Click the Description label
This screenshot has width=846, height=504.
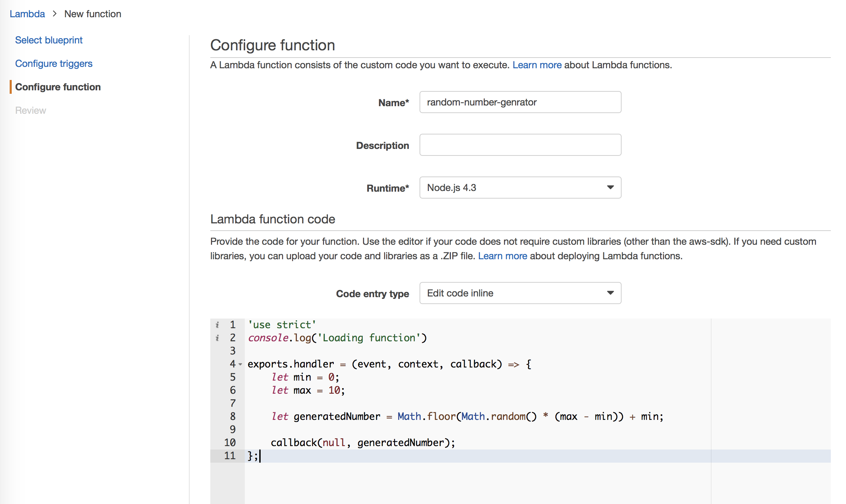click(383, 145)
